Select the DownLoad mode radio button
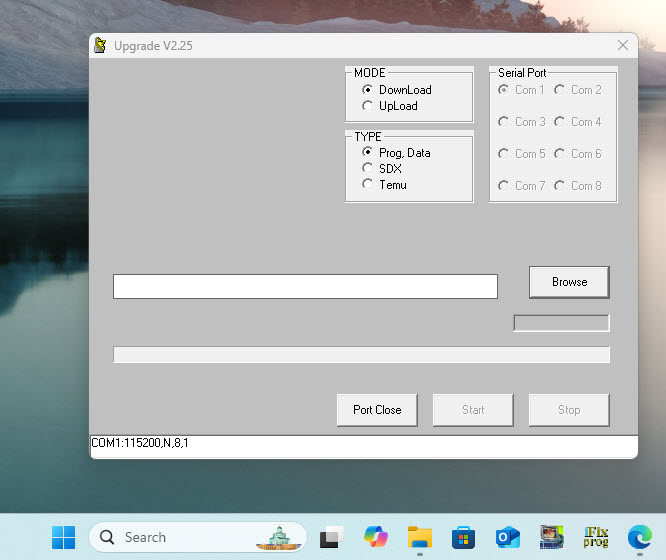666x560 pixels. 368,90
